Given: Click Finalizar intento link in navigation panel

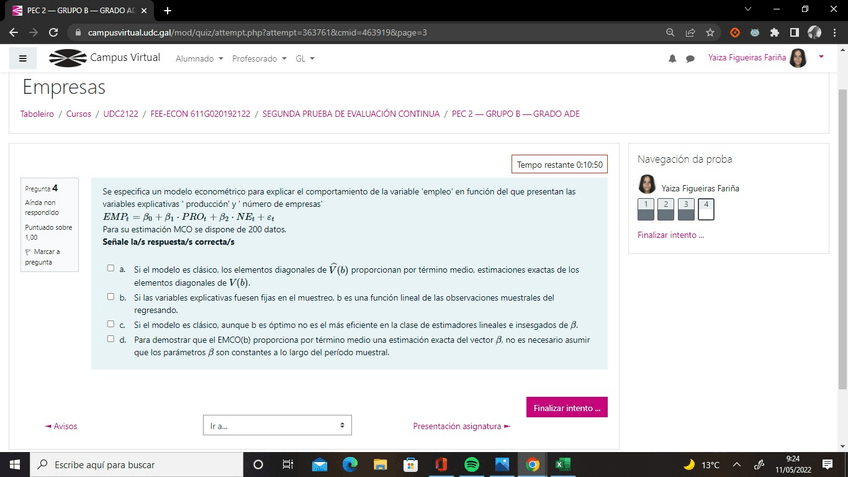Looking at the screenshot, I should (671, 235).
